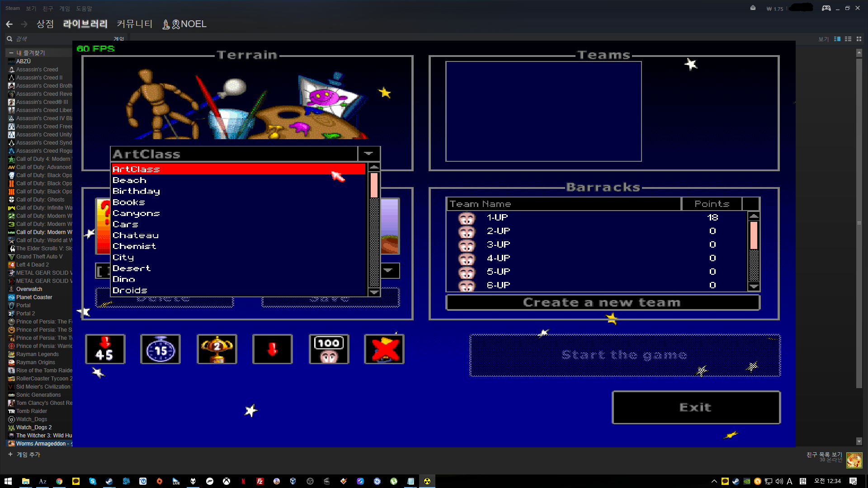Open Steam big picture controller icon
Image resolution: width=868 pixels, height=488 pixels.
(x=826, y=8)
